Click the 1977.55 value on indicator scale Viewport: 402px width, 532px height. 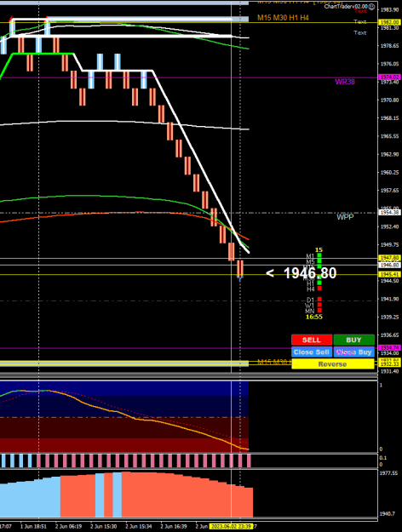(x=388, y=473)
